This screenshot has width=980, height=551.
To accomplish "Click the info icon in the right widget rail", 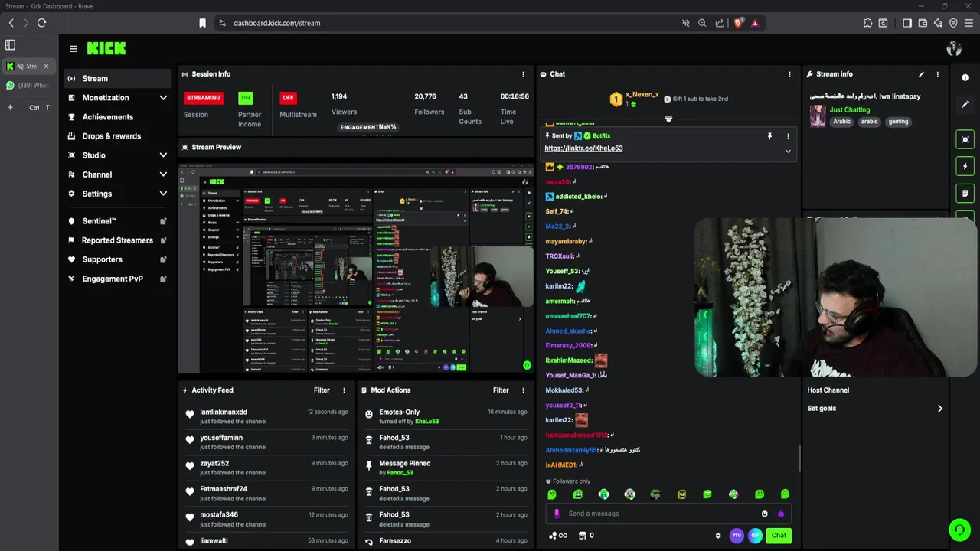I will click(965, 77).
